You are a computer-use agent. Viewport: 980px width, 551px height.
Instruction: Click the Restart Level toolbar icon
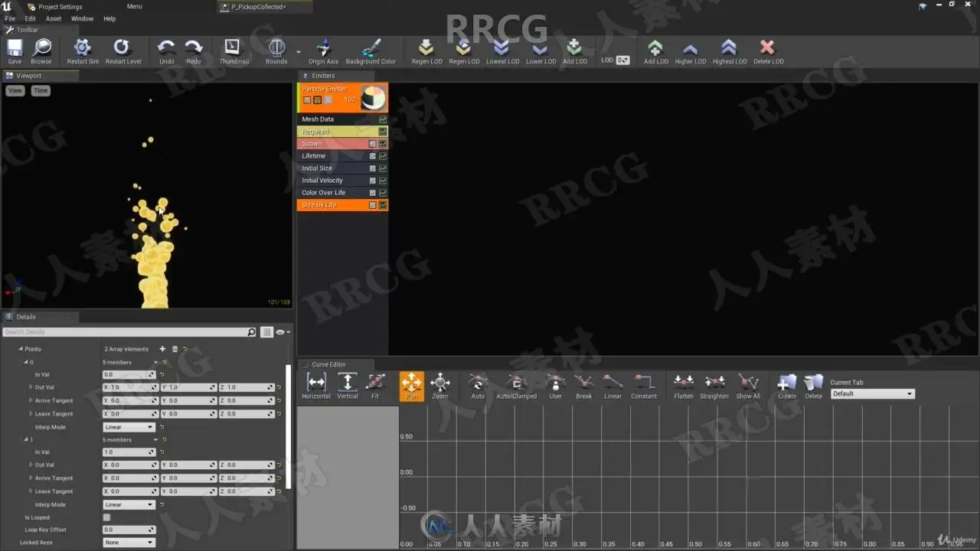tap(123, 51)
